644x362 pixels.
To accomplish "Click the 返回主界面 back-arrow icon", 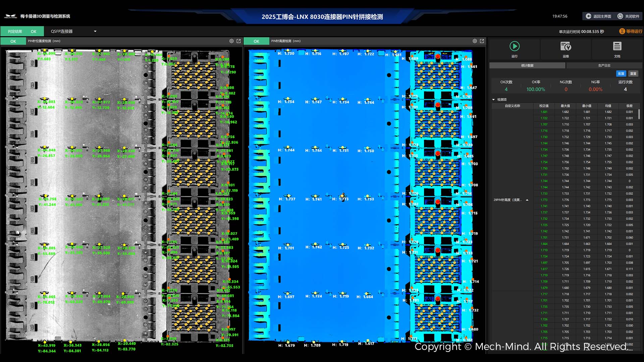I will tap(588, 16).
